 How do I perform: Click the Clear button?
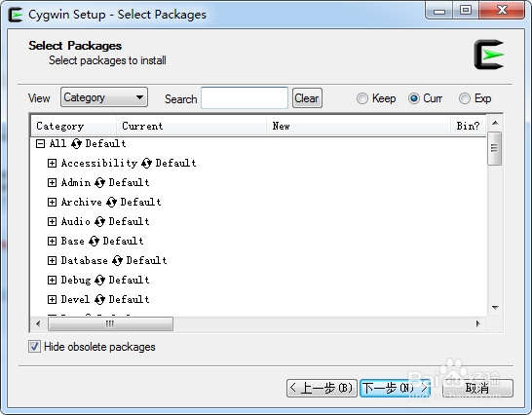pos(307,98)
